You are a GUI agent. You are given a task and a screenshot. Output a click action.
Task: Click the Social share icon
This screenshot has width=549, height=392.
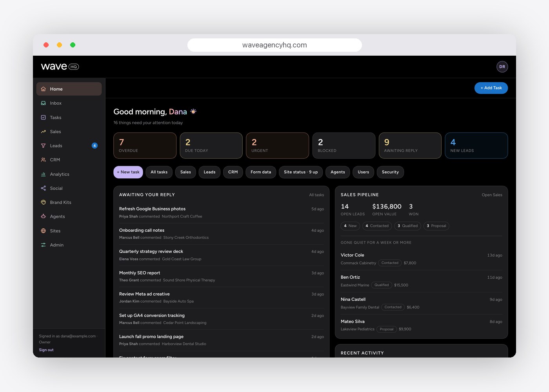pyautogui.click(x=44, y=188)
